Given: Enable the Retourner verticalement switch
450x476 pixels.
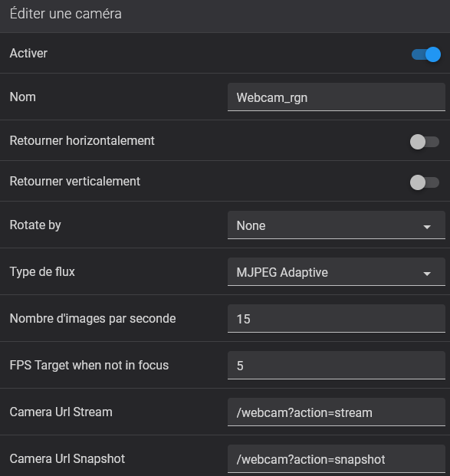Looking at the screenshot, I should click(425, 182).
